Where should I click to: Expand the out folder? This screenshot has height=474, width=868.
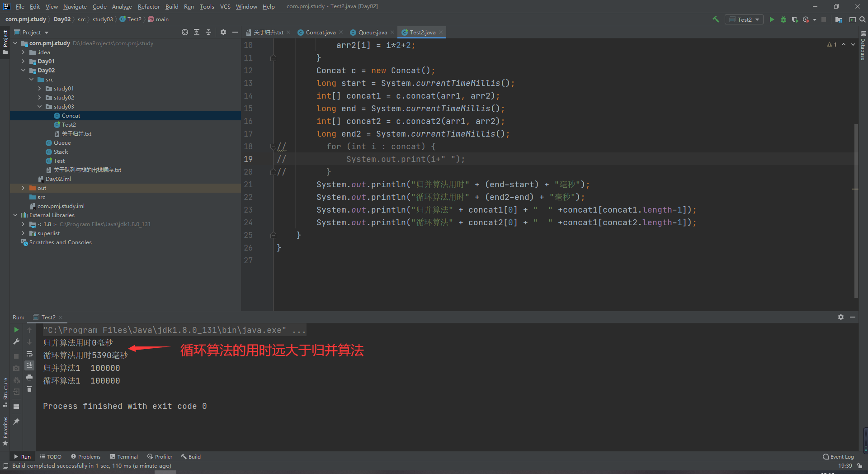(x=23, y=188)
